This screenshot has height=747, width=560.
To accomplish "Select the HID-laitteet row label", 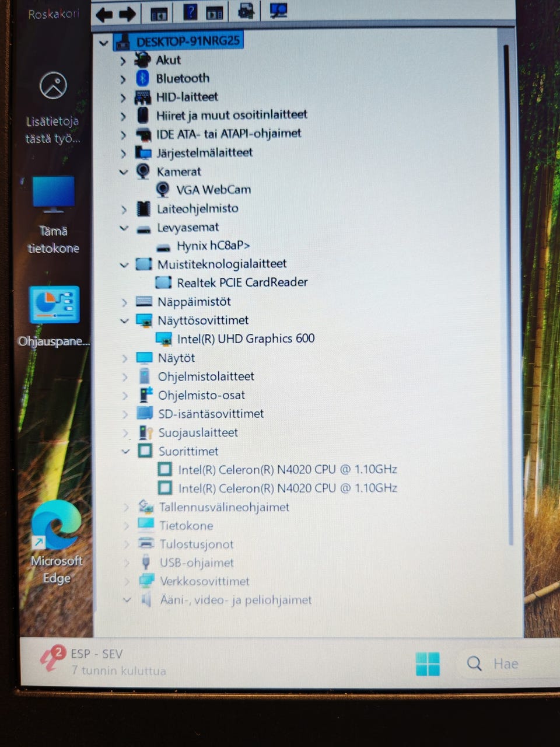I will [187, 96].
